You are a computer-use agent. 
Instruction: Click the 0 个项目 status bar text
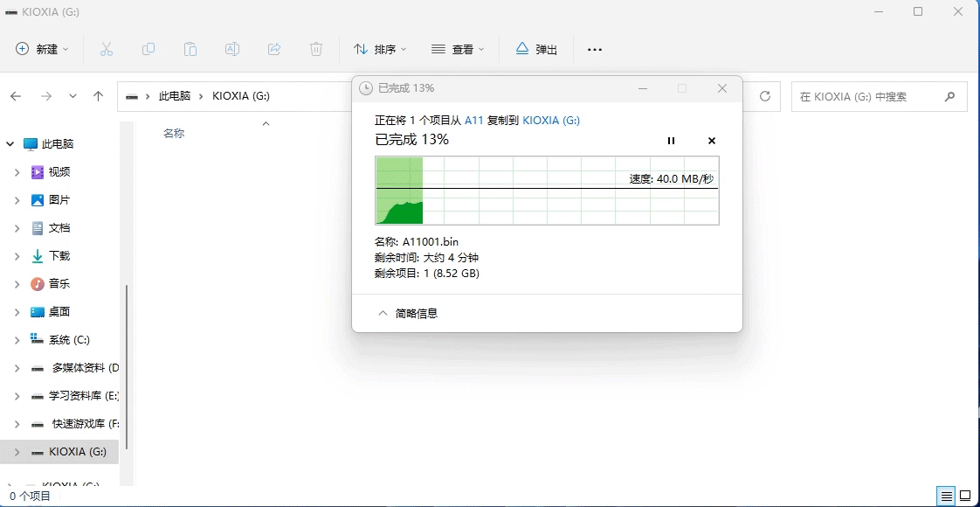30,497
